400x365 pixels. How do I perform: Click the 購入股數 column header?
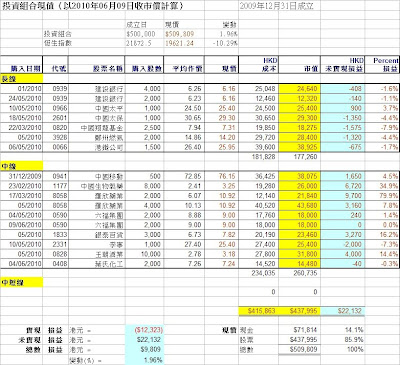tap(147, 69)
